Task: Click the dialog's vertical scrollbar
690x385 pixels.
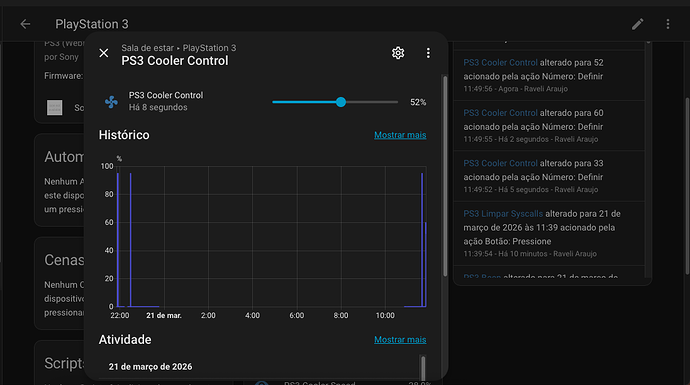Action: (445, 176)
